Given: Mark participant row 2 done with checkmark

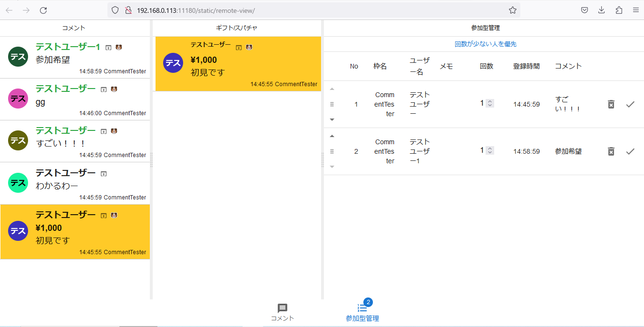Looking at the screenshot, I should [630, 151].
